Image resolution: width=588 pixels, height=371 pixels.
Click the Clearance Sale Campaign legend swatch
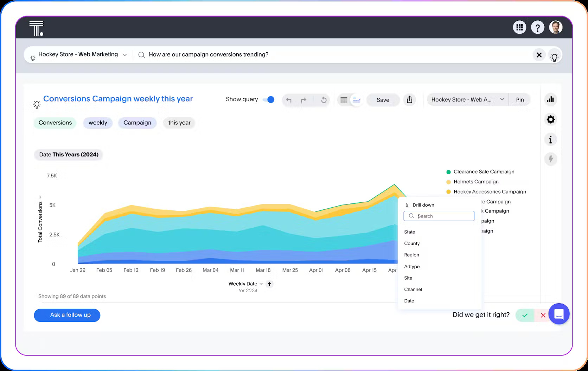448,172
